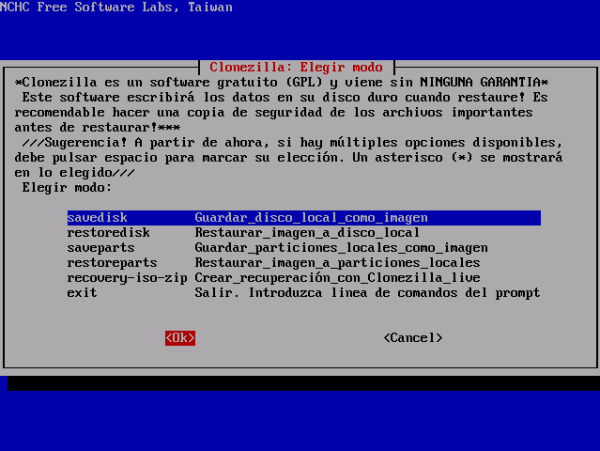The image size is (600, 451).
Task: Click the Salir command prompt description
Action: point(367,292)
